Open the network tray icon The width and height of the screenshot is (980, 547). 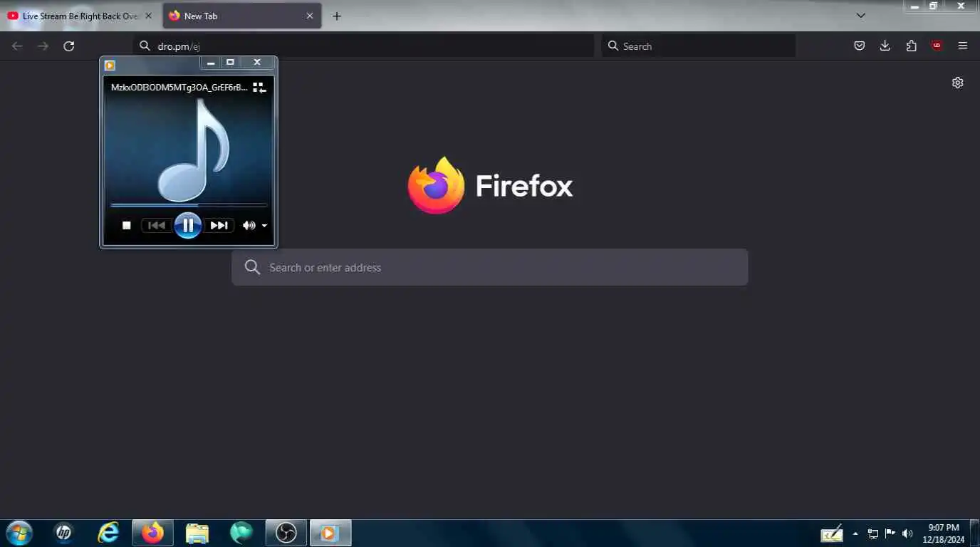873,533
